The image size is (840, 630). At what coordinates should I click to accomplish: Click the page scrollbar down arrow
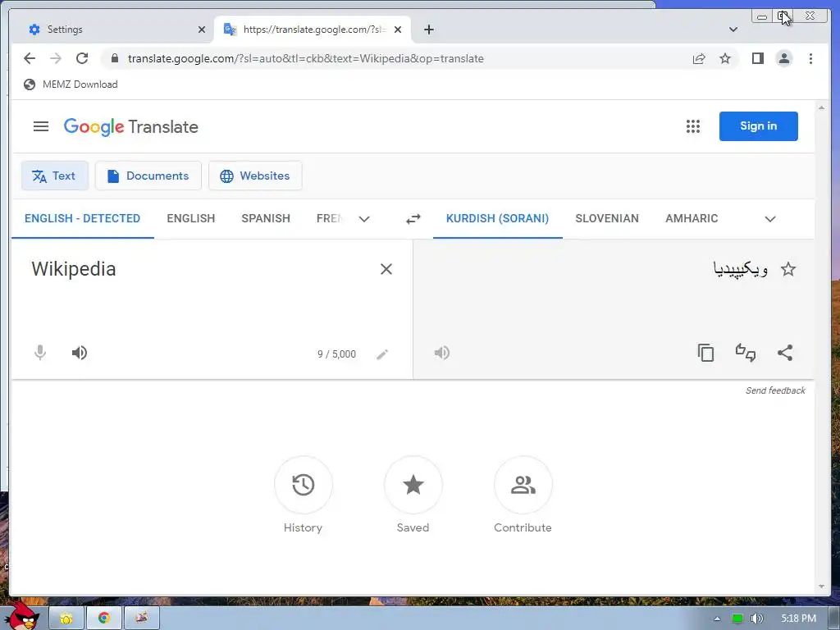[x=821, y=587]
